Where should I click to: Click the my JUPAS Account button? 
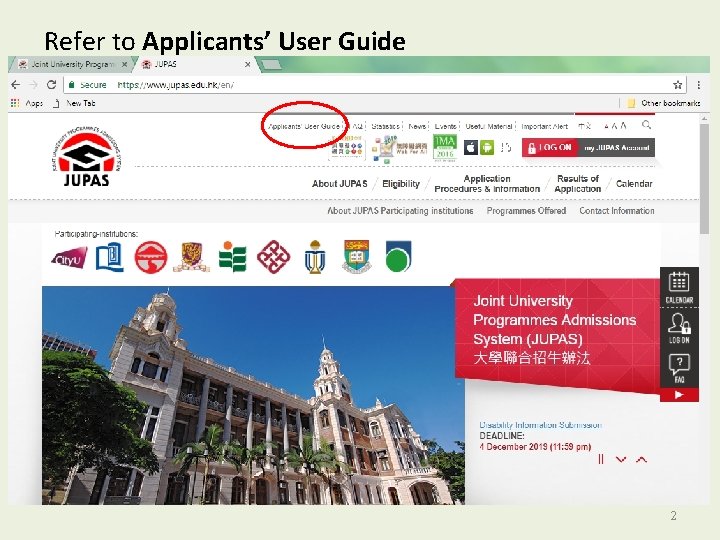[616, 148]
